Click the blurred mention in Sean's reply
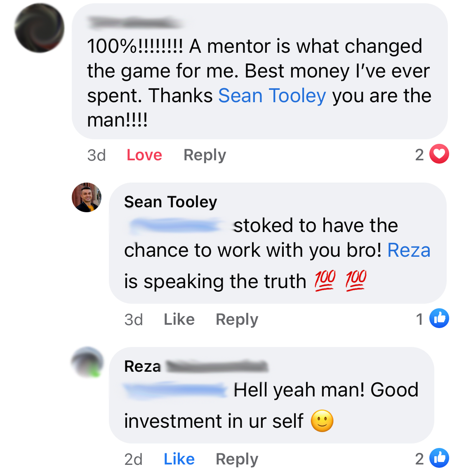 (176, 226)
